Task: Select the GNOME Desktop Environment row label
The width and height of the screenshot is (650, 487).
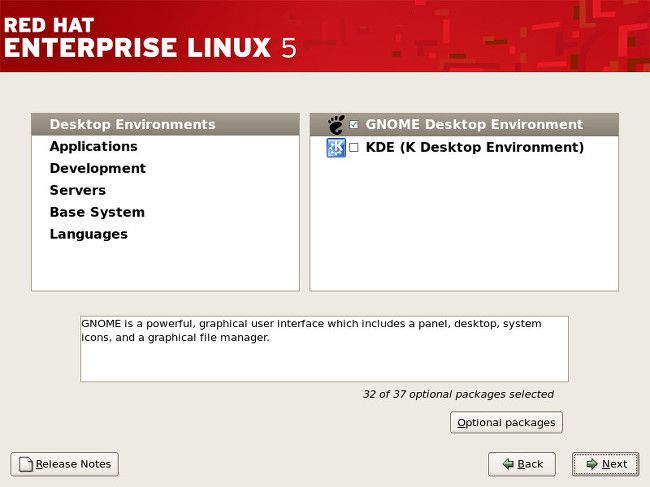Action: pos(474,124)
